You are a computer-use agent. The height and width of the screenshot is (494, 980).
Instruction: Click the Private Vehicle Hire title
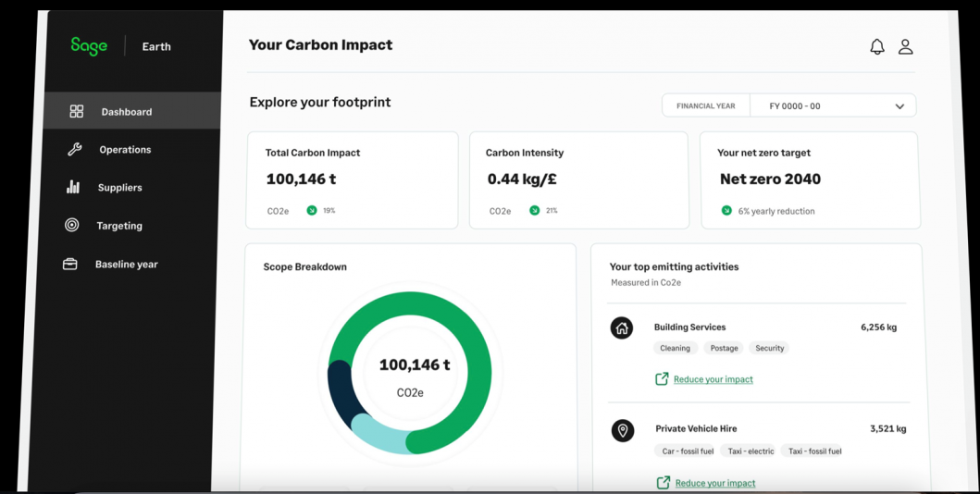696,428
